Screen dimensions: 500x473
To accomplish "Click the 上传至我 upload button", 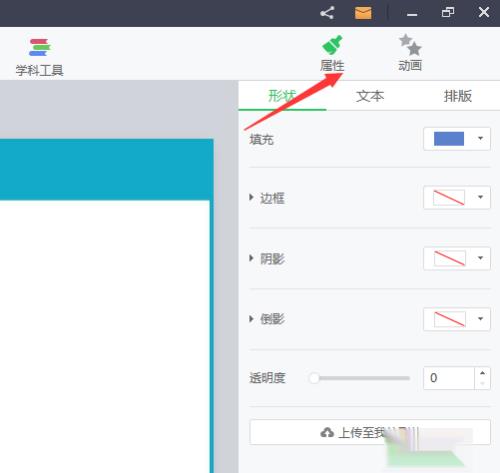I will pyautogui.click(x=370, y=432).
